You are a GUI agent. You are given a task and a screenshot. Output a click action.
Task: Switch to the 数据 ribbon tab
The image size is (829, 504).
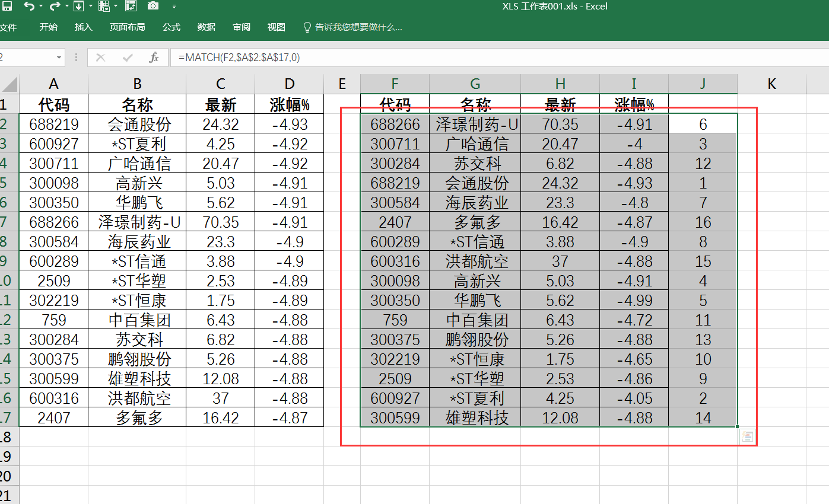[x=207, y=27]
